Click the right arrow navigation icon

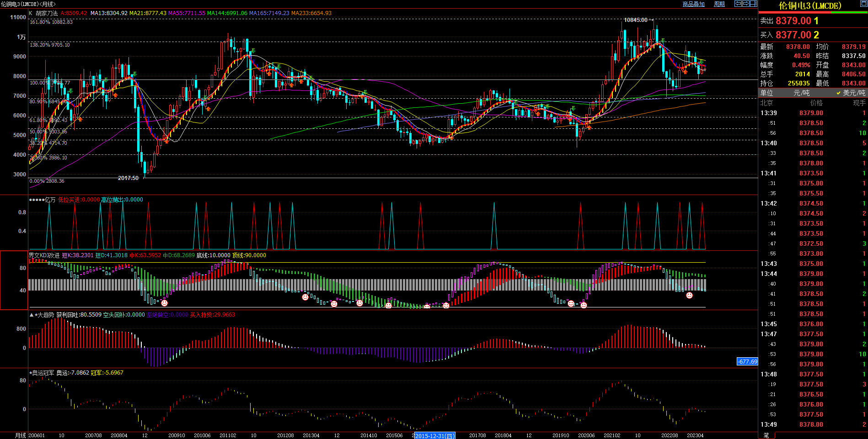745,4
